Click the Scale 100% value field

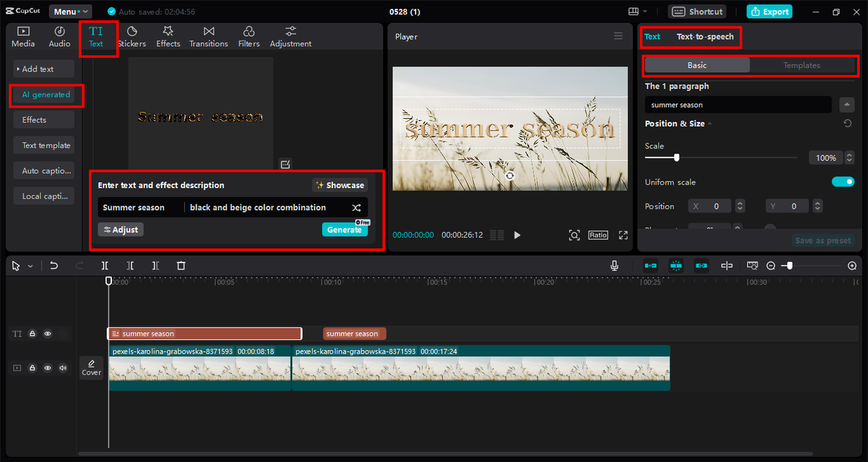point(825,158)
